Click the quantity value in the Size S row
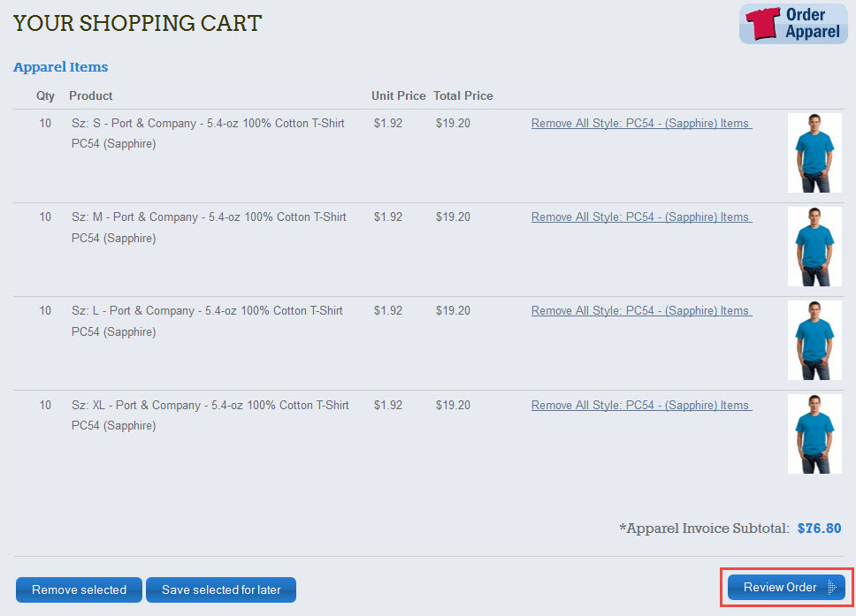This screenshot has width=856, height=616. [x=45, y=123]
